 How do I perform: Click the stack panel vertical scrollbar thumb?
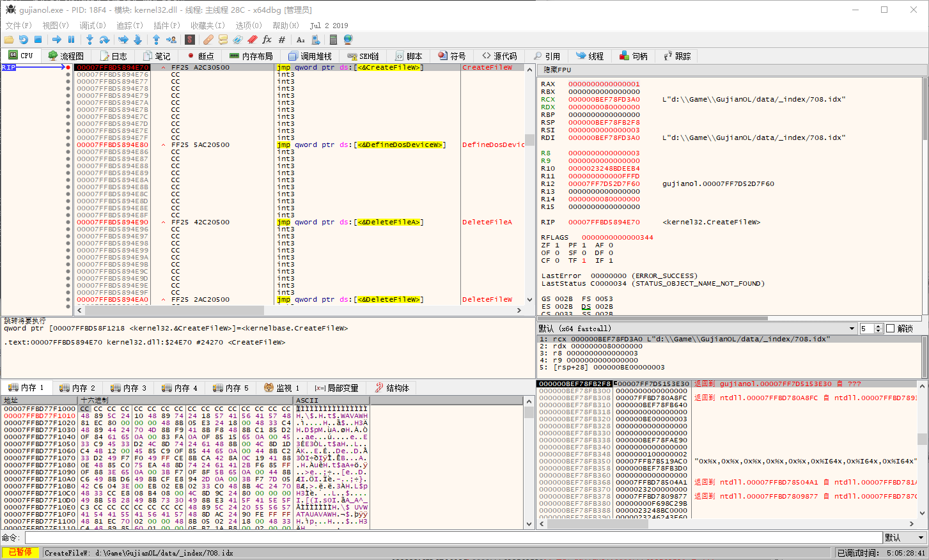(x=922, y=439)
